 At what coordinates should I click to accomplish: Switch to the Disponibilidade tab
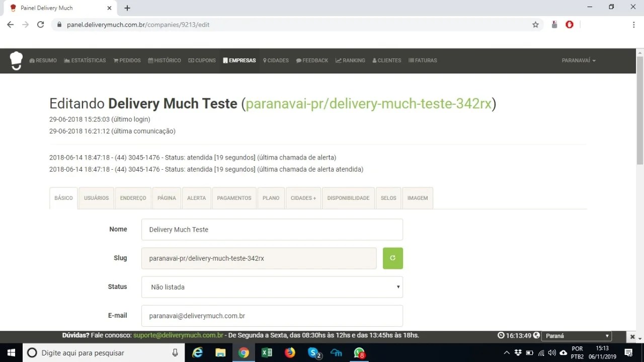pyautogui.click(x=348, y=198)
